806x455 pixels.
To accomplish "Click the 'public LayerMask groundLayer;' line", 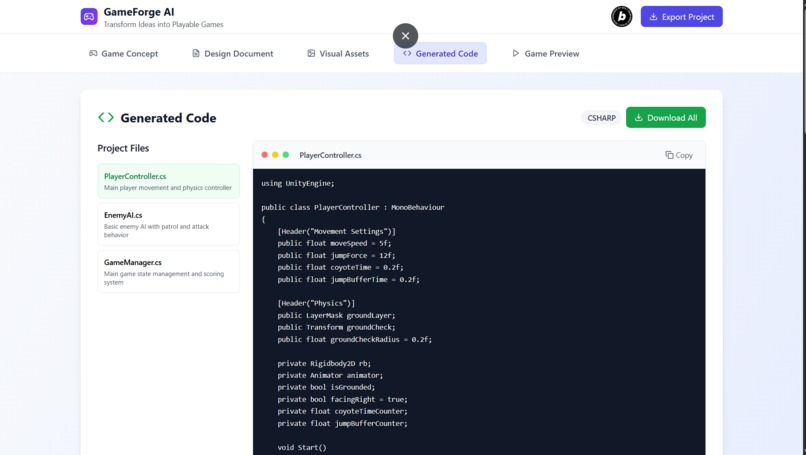I will click(336, 315).
